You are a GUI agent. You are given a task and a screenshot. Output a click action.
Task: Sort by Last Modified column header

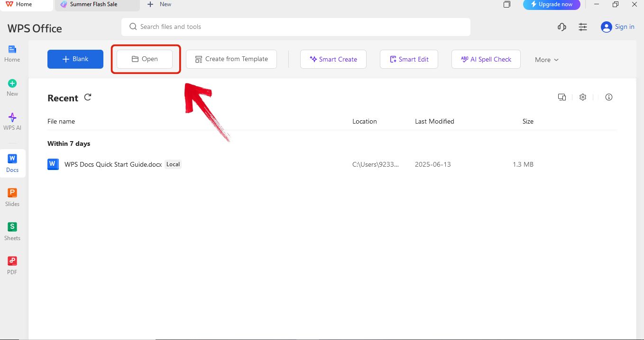pyautogui.click(x=434, y=121)
